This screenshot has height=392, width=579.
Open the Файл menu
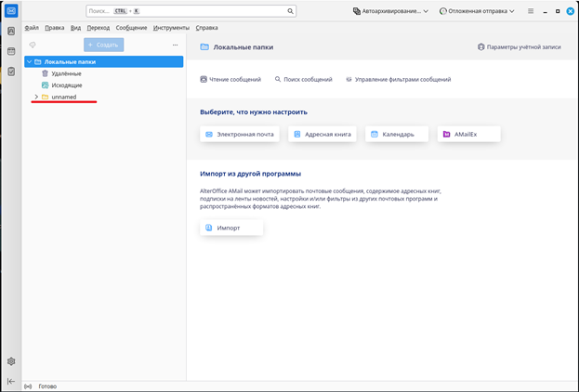(x=32, y=28)
